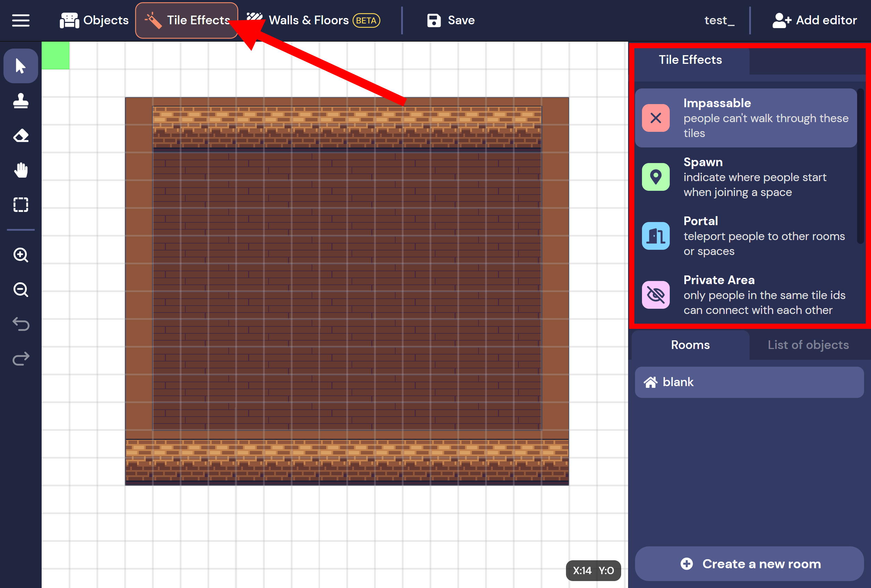Click Create a new room

coord(749,564)
